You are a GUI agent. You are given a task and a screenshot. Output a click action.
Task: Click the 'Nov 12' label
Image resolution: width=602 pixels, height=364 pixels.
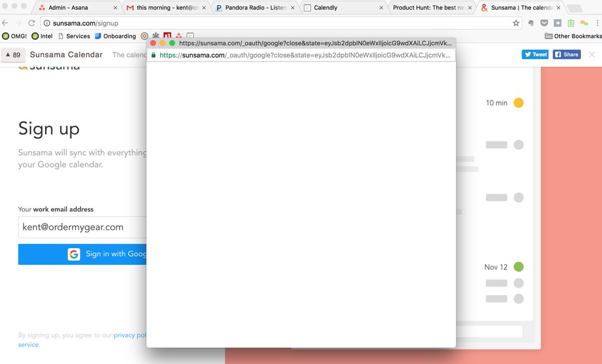point(496,267)
